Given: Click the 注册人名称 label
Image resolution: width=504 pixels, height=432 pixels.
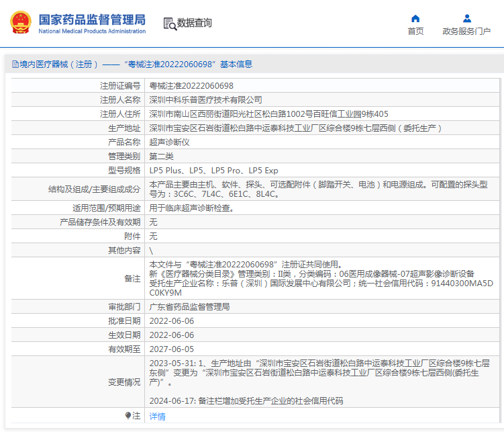Looking at the screenshot, I should click(120, 100).
